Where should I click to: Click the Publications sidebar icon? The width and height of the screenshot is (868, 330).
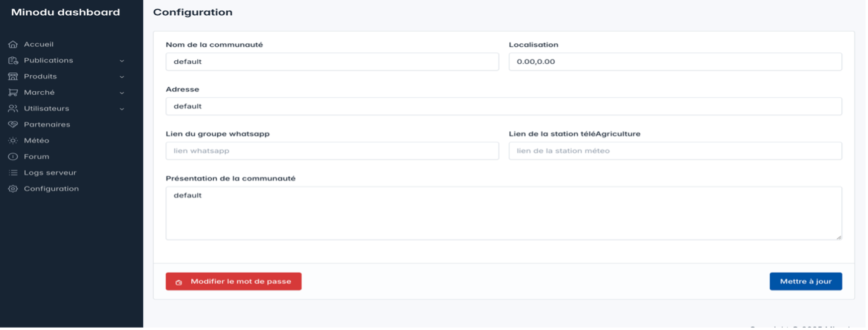(13, 60)
